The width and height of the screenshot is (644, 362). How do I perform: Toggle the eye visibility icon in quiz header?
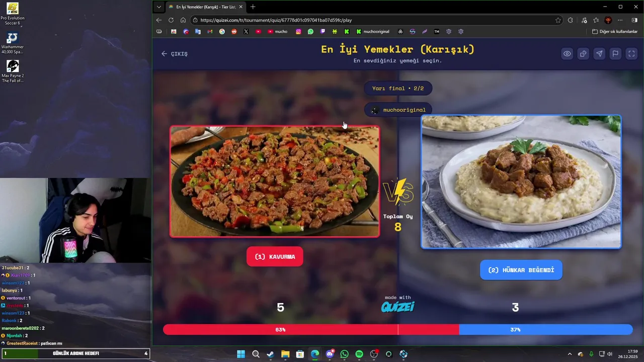(x=567, y=54)
